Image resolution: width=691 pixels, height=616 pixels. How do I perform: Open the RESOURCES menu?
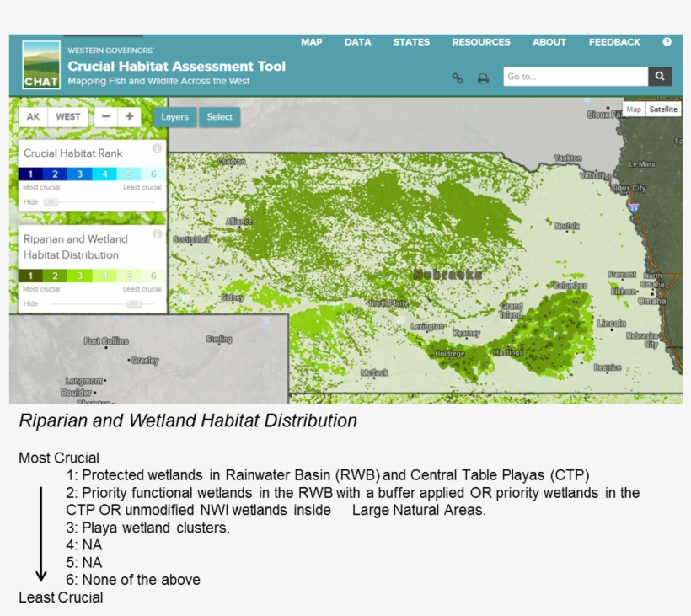tap(480, 41)
